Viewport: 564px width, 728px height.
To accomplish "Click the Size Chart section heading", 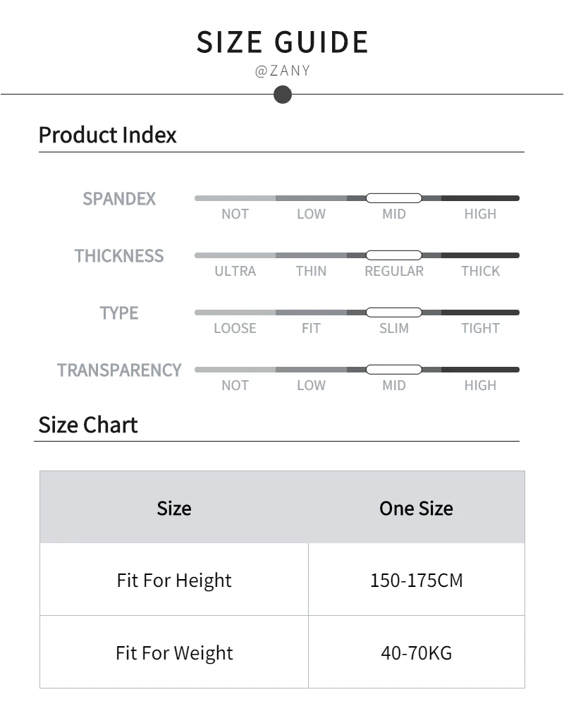I will (x=88, y=425).
